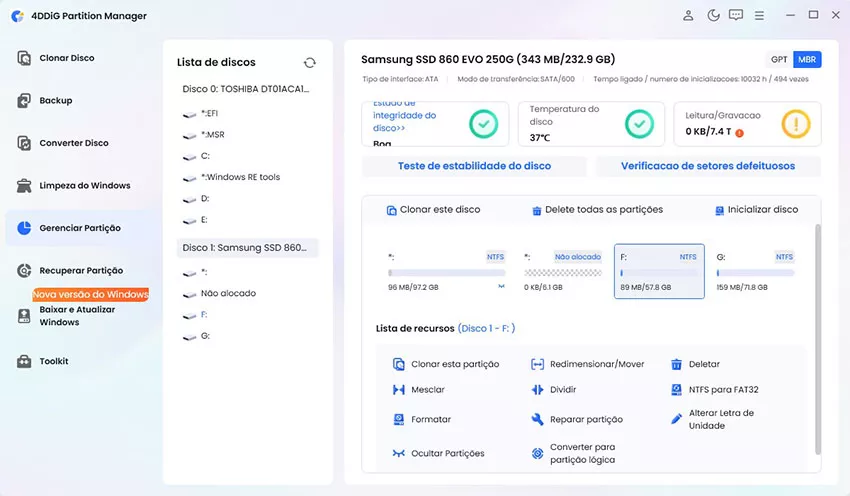
Task: Switch disk to MBR
Action: click(x=807, y=60)
